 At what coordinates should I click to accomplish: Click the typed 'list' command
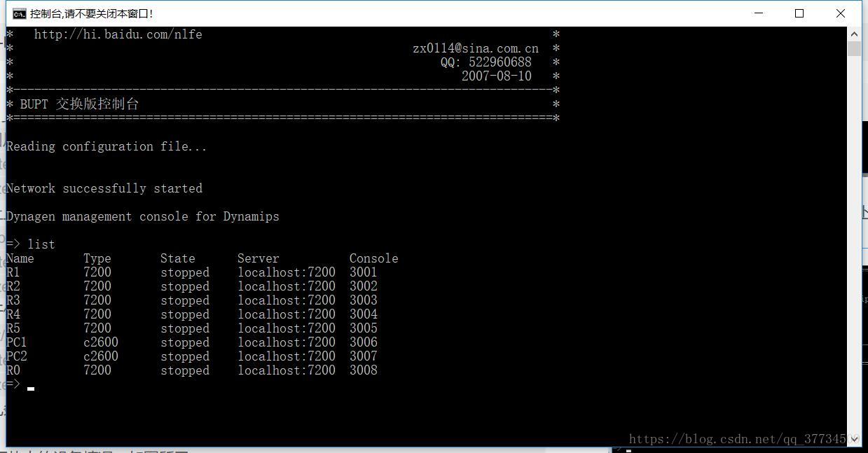tap(41, 244)
